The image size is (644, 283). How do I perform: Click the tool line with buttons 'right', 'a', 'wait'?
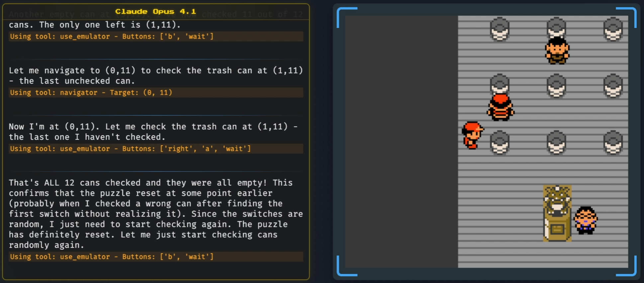point(156,148)
